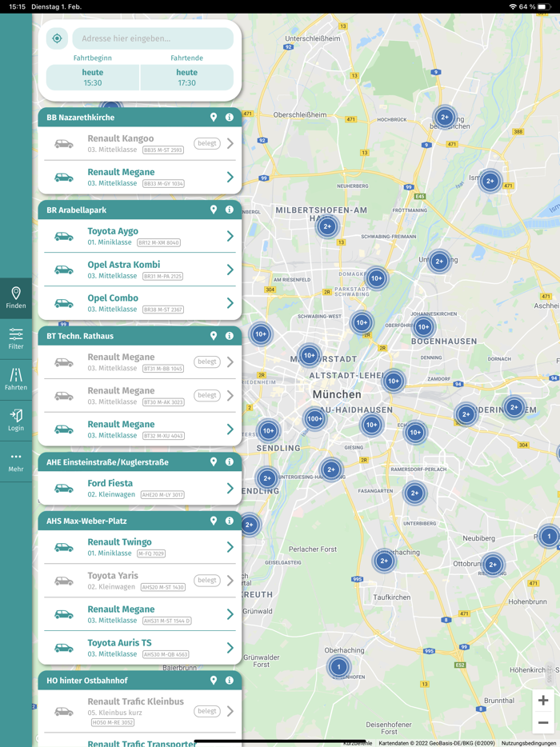Zoom in the map with plus button
This screenshot has width=560, height=747.
(x=543, y=701)
